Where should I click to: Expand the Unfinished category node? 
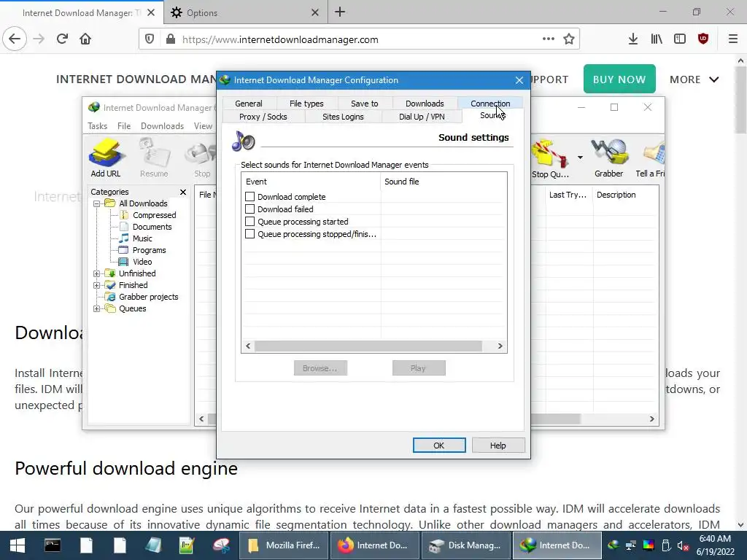[97, 274]
